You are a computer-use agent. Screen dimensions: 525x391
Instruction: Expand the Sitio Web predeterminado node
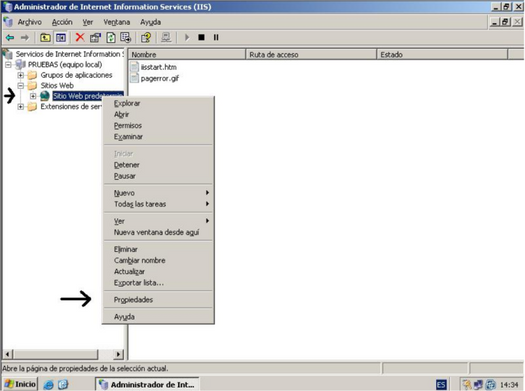pyautogui.click(x=33, y=96)
